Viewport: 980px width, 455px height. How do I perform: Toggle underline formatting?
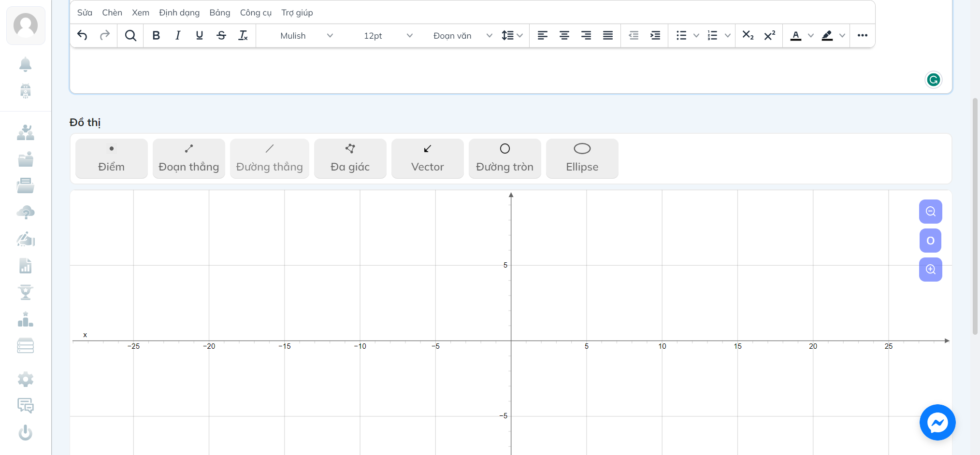(200, 35)
